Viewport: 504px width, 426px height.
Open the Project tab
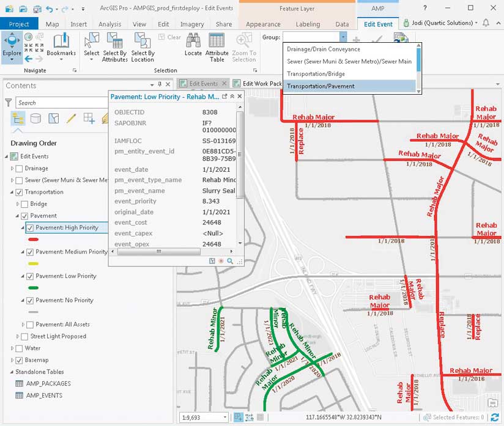[19, 24]
